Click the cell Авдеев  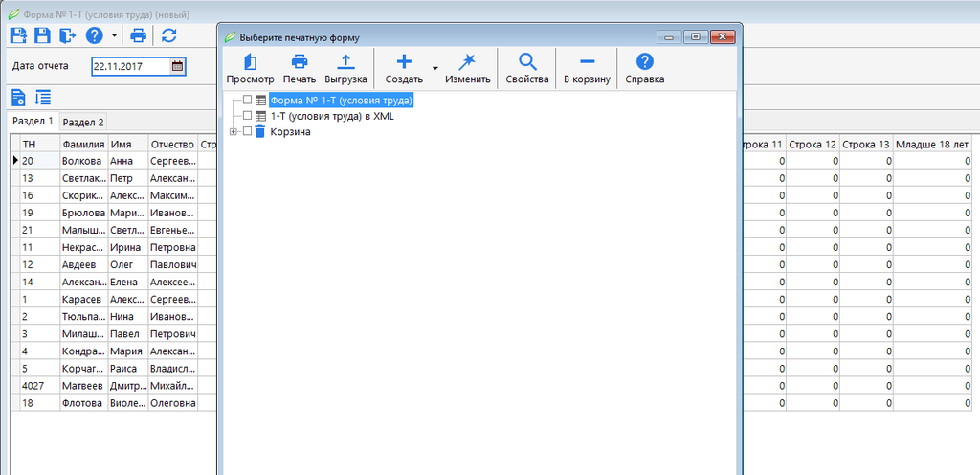click(x=84, y=264)
